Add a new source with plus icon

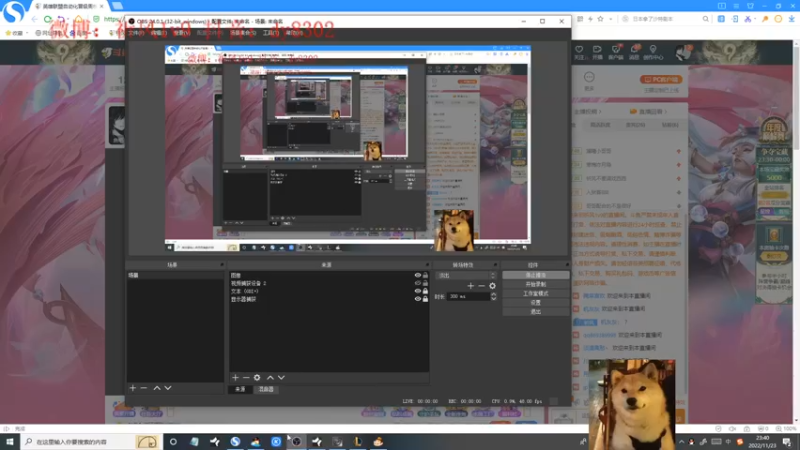(x=235, y=378)
